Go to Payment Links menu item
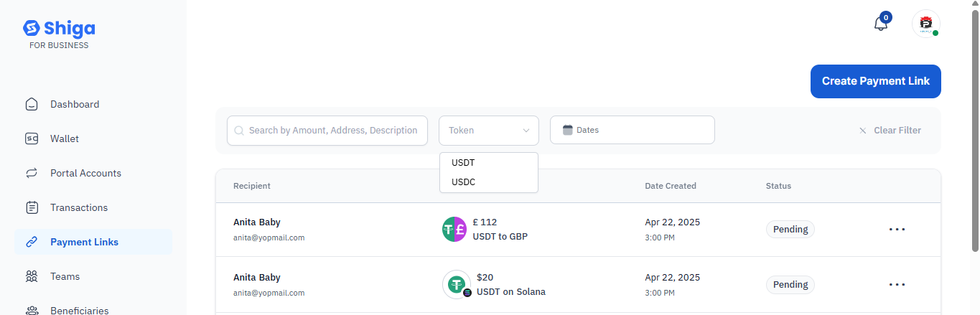980x315 pixels. coord(84,242)
